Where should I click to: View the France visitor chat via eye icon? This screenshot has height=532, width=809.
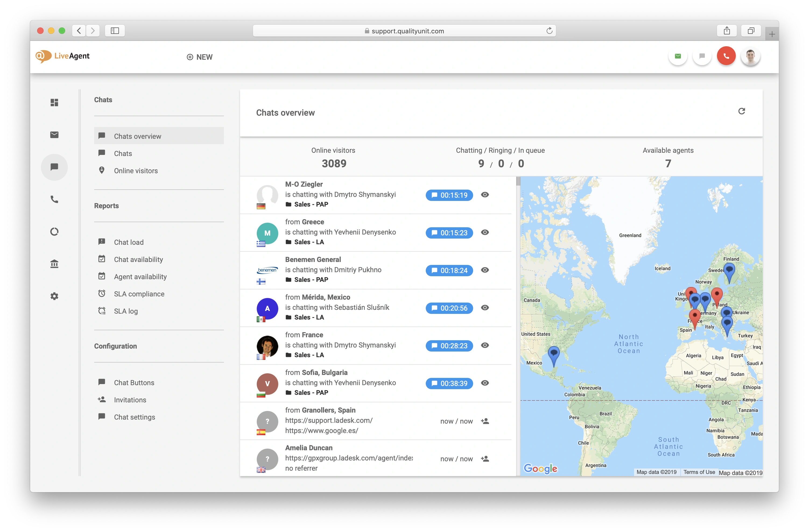coord(485,346)
